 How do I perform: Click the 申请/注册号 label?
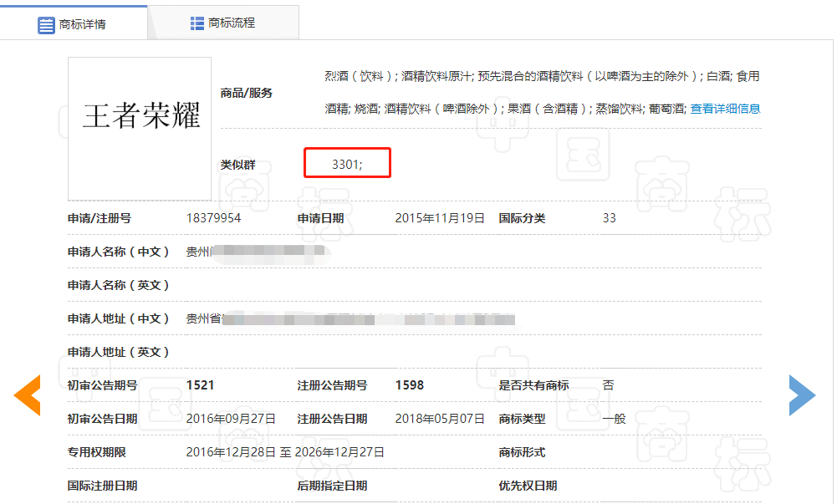click(100, 218)
